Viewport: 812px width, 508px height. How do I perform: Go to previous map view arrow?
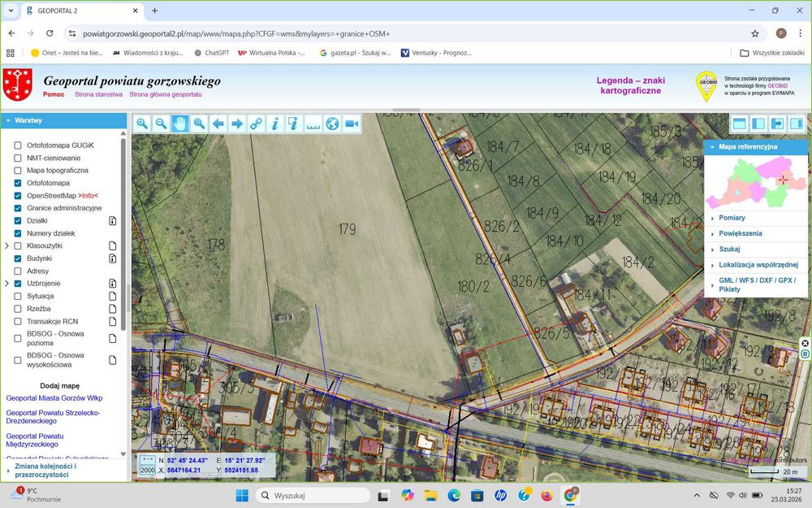point(218,124)
